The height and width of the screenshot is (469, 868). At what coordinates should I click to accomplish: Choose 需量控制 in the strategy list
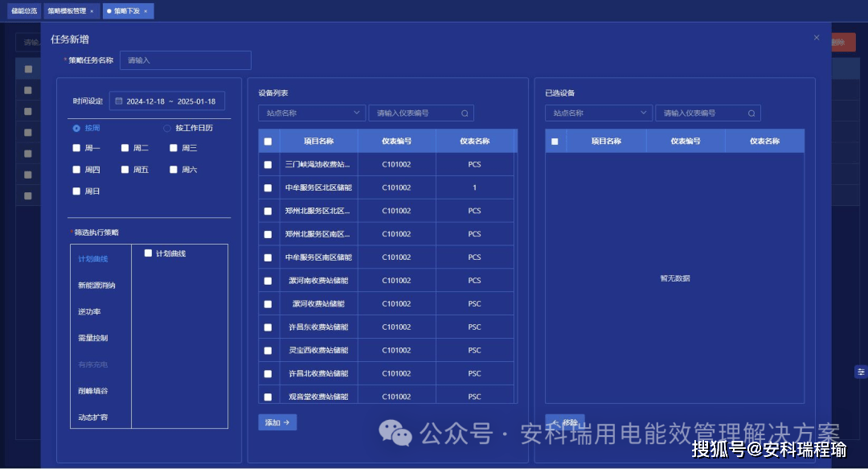coord(93,338)
